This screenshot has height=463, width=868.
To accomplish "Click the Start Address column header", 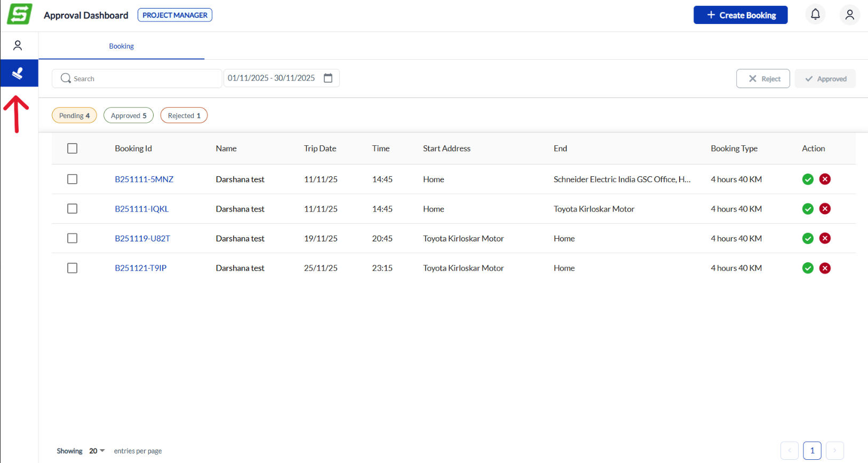I will 447,148.
